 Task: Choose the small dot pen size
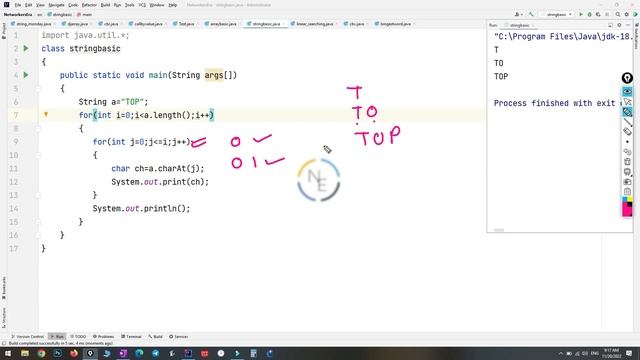tap(627, 142)
